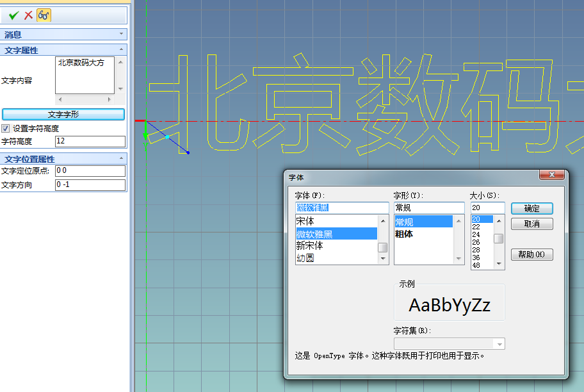
Task: Select size 36 in the list
Action: pos(482,257)
